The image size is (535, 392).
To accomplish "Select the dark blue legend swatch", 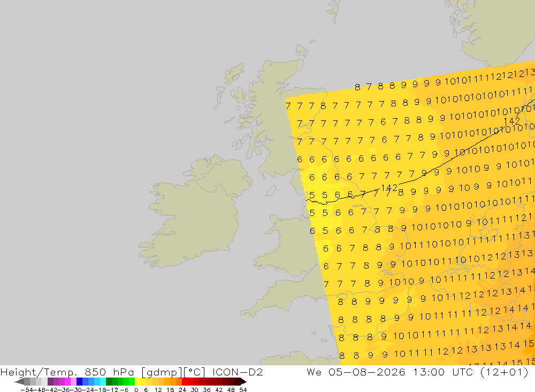I will 79,382.
